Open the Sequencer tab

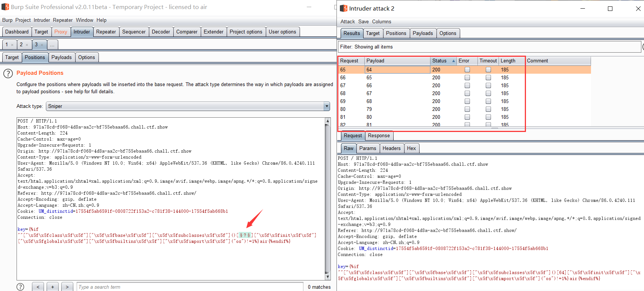point(134,32)
